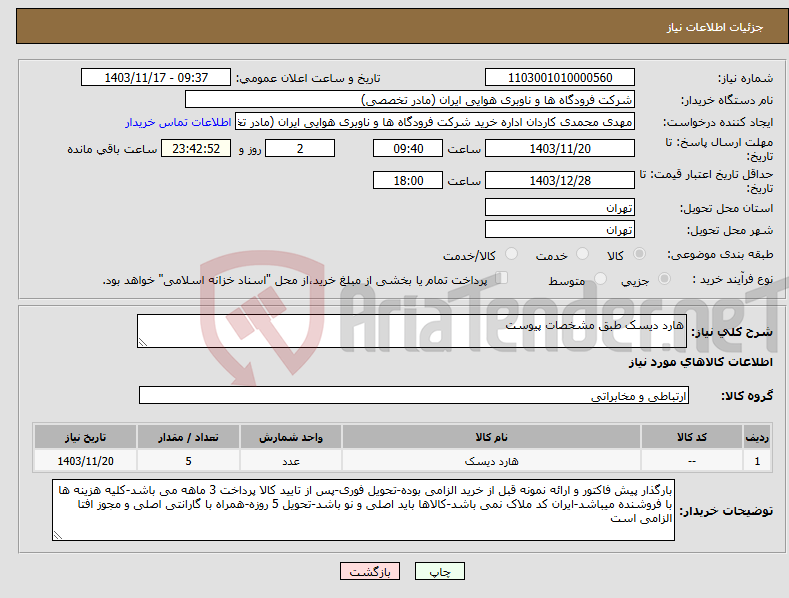Click the delivery province تهران field
Viewport: 789px width, 598px height.
click(x=560, y=207)
